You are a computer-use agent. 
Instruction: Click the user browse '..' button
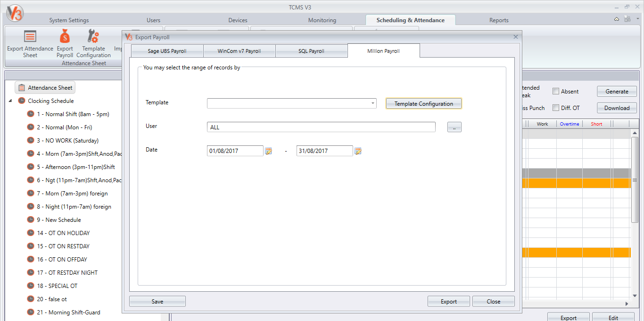[454, 127]
